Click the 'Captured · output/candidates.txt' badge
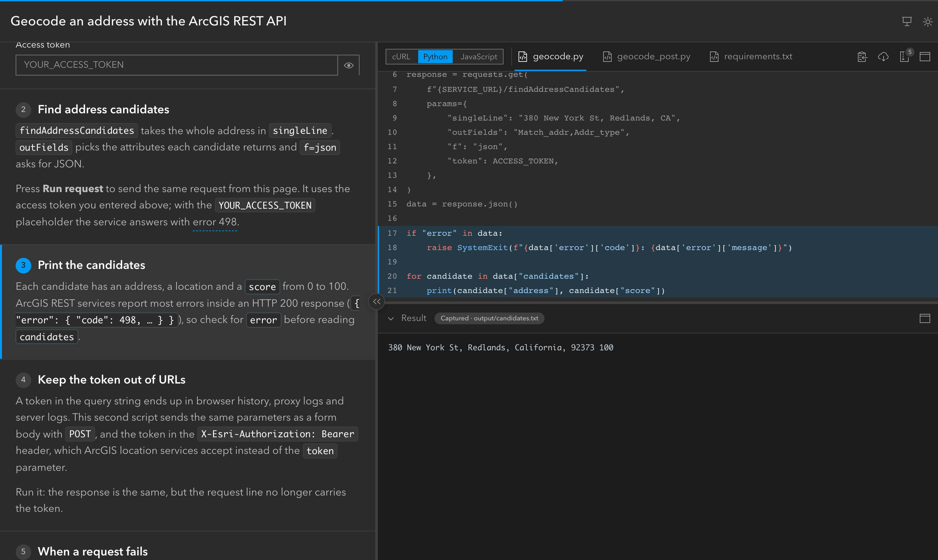938x560 pixels. pos(489,318)
